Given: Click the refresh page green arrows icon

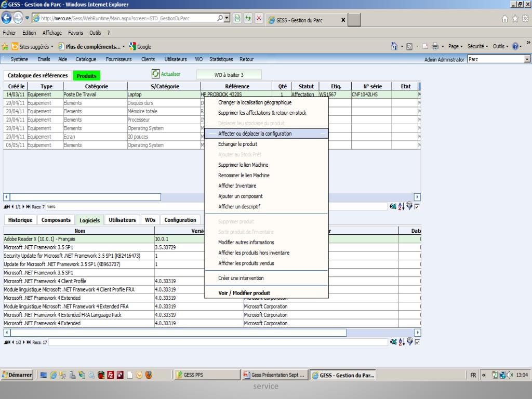Looking at the screenshot, I should (248, 18).
